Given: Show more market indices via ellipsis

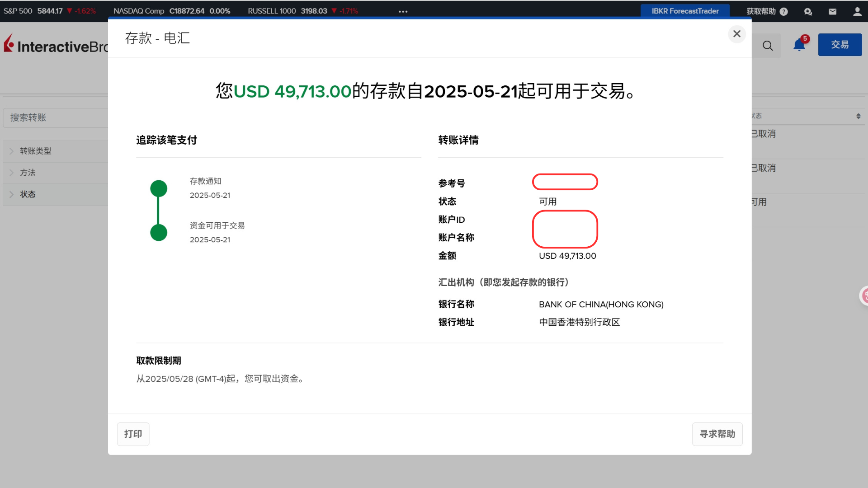Looking at the screenshot, I should tap(403, 11).
